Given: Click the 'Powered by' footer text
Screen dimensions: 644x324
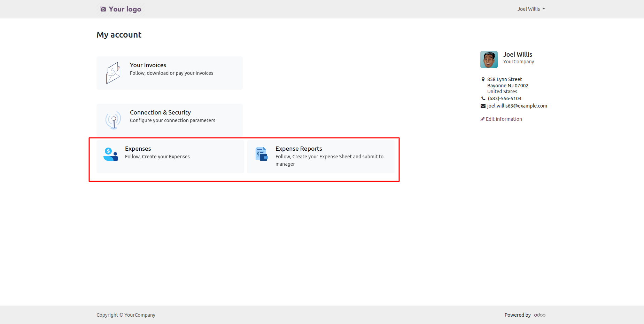Looking at the screenshot, I should pos(518,315).
